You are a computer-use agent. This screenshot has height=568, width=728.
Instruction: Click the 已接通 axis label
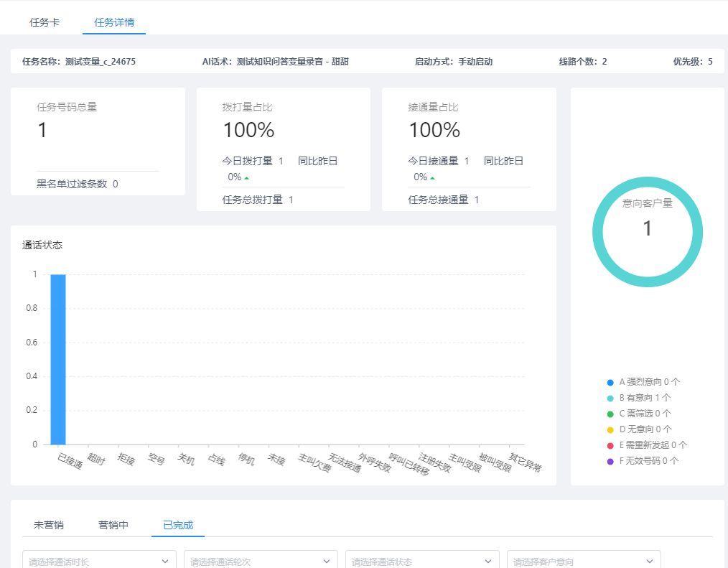coord(70,461)
